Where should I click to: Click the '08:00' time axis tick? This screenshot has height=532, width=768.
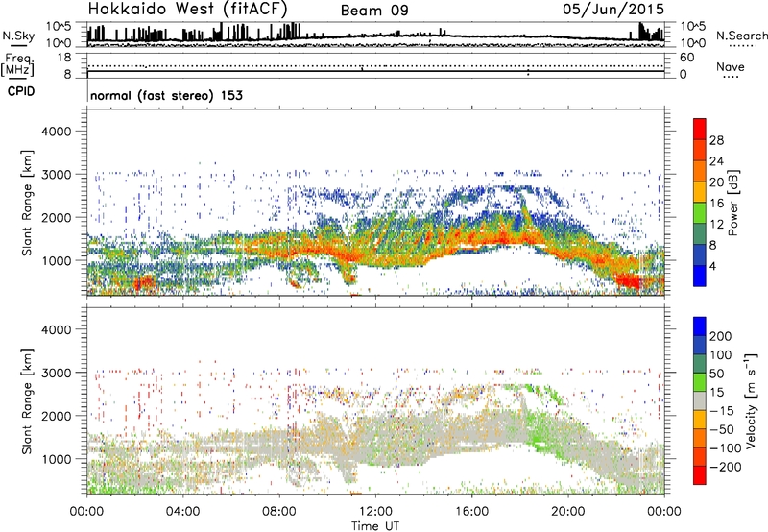[x=279, y=512]
